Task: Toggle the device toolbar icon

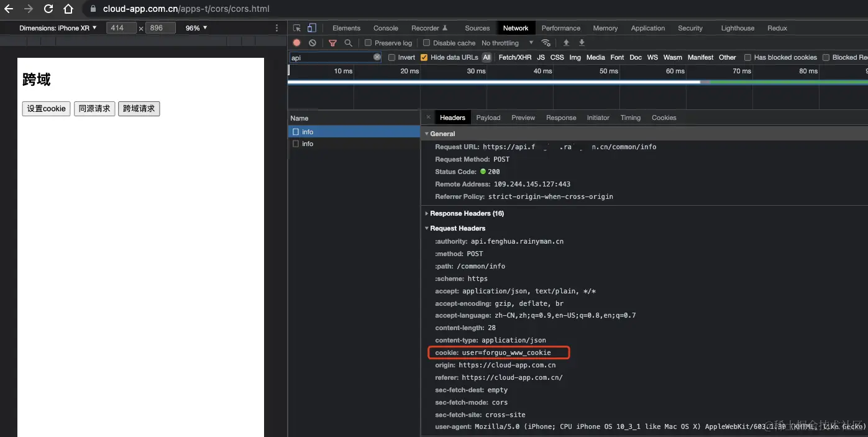Action: [312, 28]
